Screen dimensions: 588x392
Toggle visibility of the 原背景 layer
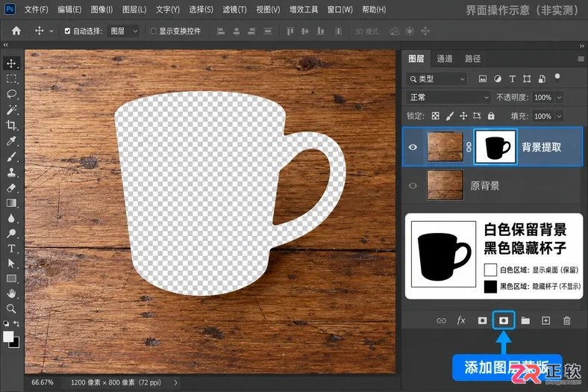413,185
